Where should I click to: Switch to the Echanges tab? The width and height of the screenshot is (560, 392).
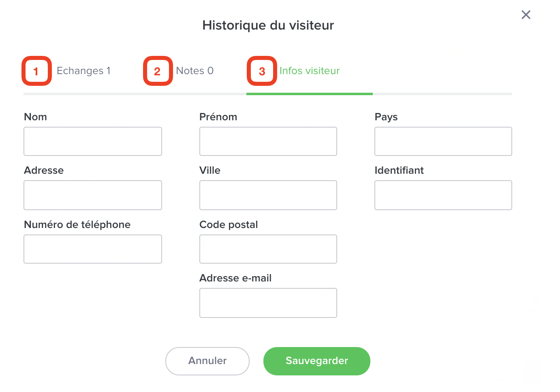(83, 71)
